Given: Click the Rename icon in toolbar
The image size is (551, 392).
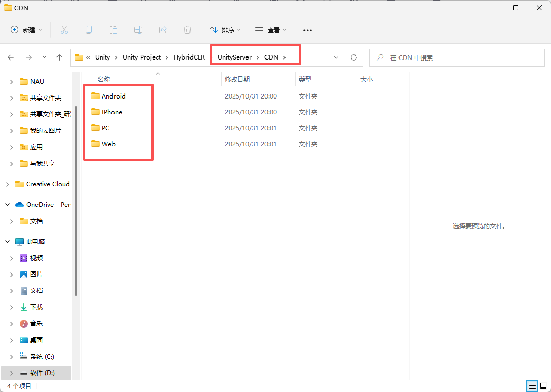Looking at the screenshot, I should click(138, 30).
